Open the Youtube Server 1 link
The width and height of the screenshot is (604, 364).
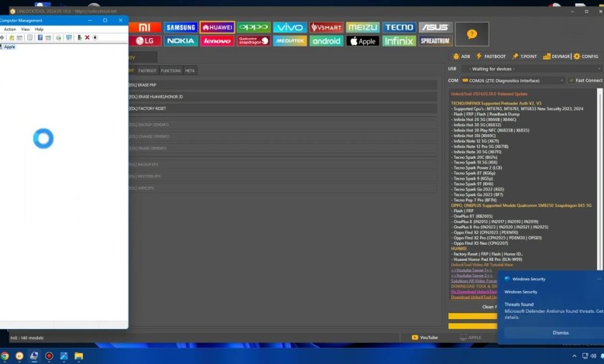(x=472, y=270)
